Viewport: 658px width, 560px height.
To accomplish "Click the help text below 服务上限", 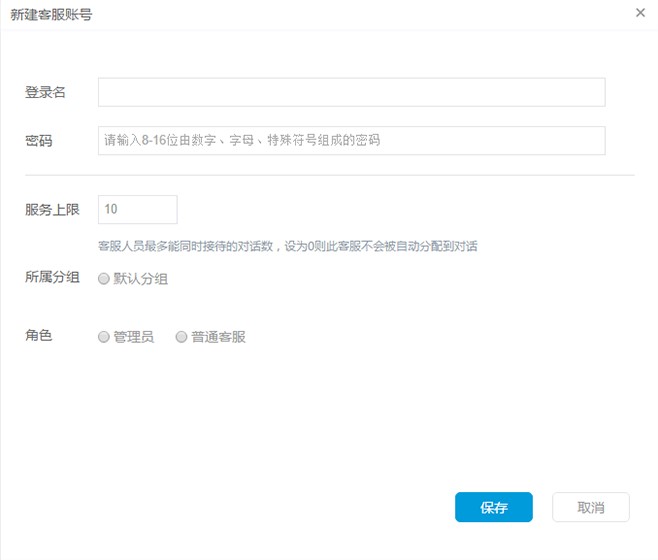I will click(x=287, y=246).
